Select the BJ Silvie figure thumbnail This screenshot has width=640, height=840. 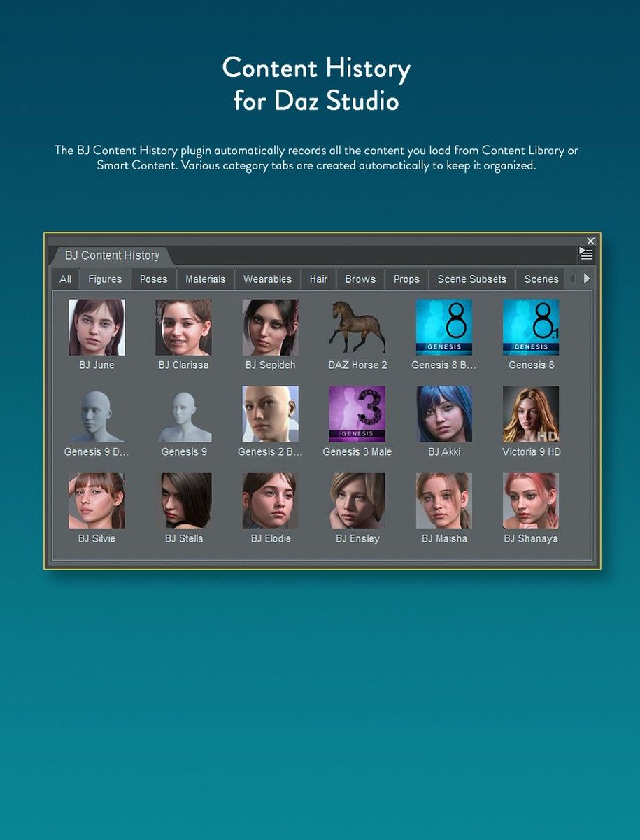tap(97, 501)
